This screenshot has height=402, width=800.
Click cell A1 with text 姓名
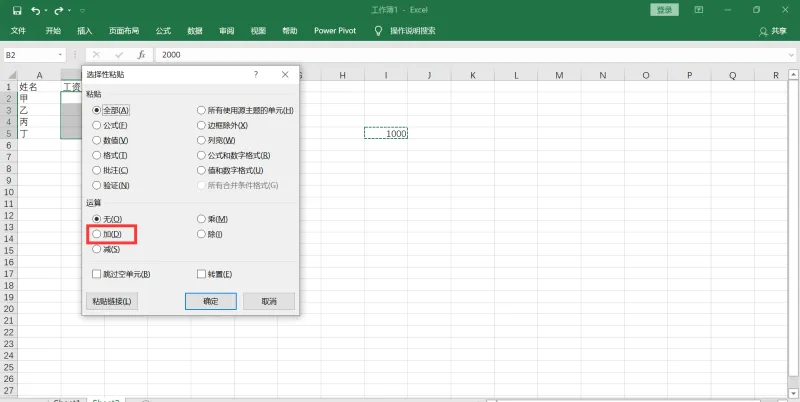pyautogui.click(x=39, y=87)
